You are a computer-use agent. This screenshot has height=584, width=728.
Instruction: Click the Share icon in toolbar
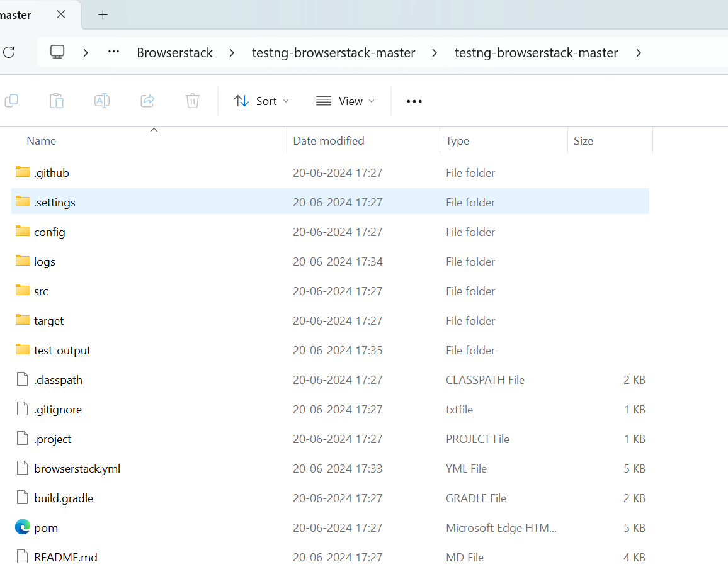tap(147, 101)
